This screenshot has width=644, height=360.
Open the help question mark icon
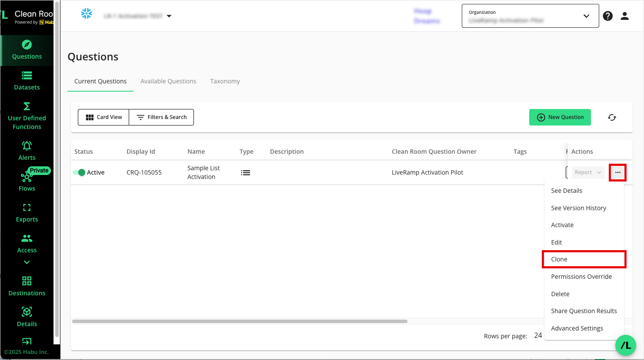click(x=608, y=16)
